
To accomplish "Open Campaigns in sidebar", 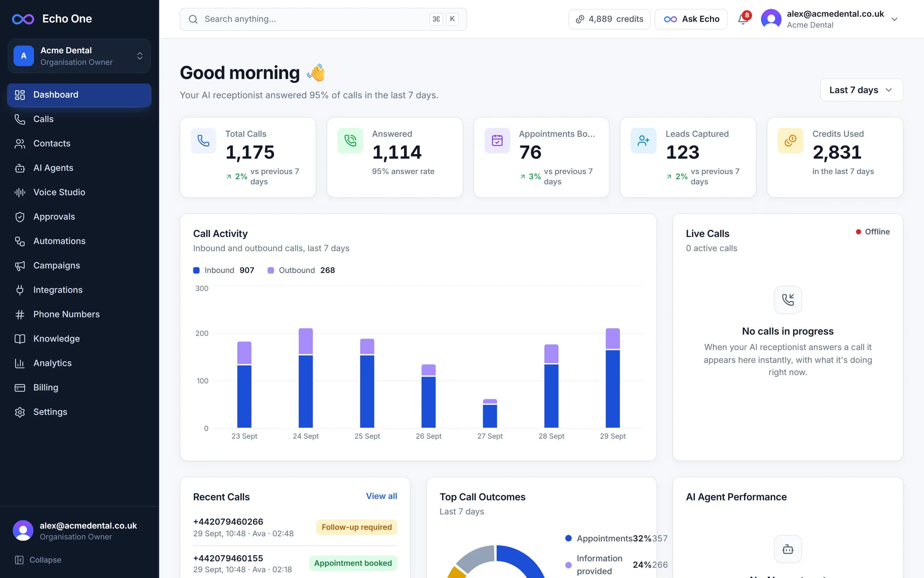I will [79, 265].
